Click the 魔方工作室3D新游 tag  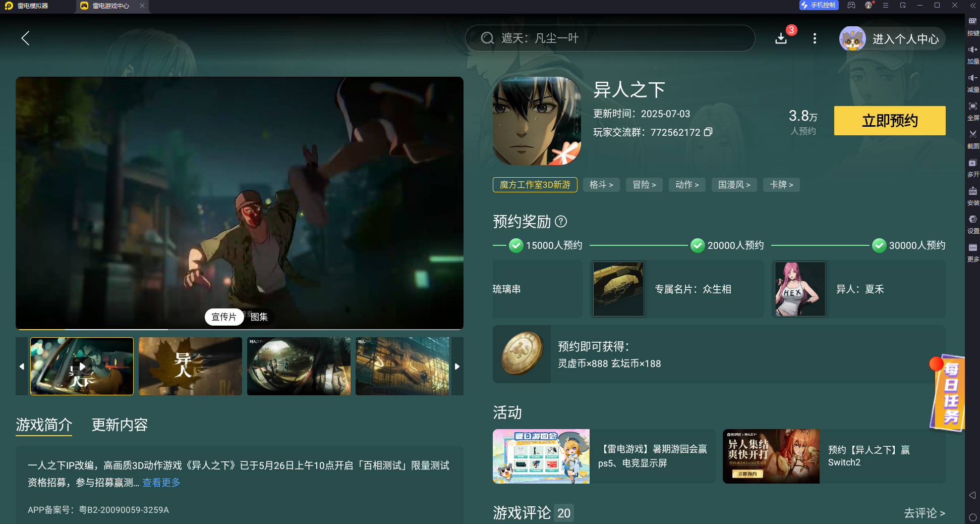pyautogui.click(x=535, y=185)
